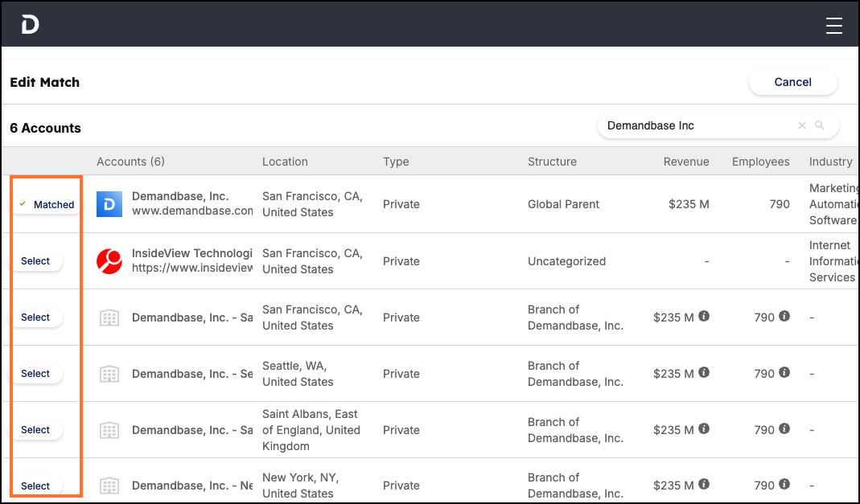This screenshot has width=860, height=504.
Task: Cancel the Edit Match dialog
Action: pyautogui.click(x=792, y=82)
